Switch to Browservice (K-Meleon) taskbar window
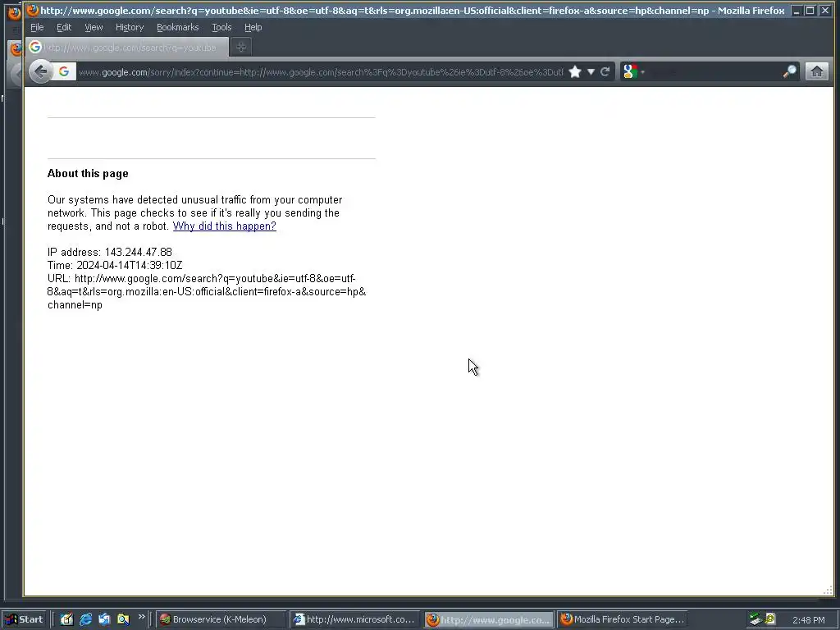Viewport: 840px width, 630px height. 221,619
